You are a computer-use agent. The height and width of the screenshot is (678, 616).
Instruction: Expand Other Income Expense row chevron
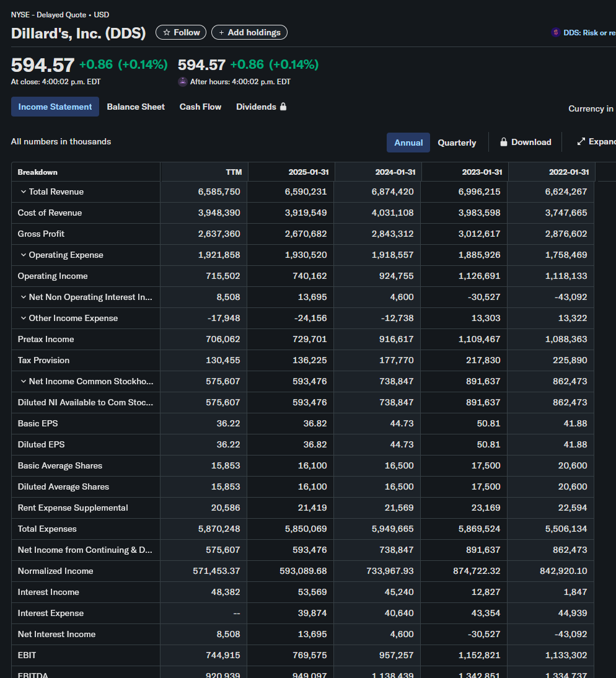click(x=24, y=318)
